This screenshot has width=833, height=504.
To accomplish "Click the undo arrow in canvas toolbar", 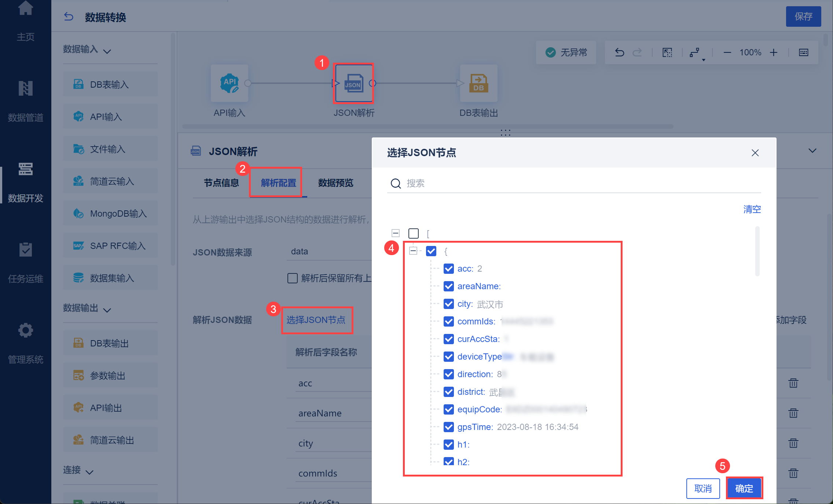I will [x=620, y=53].
